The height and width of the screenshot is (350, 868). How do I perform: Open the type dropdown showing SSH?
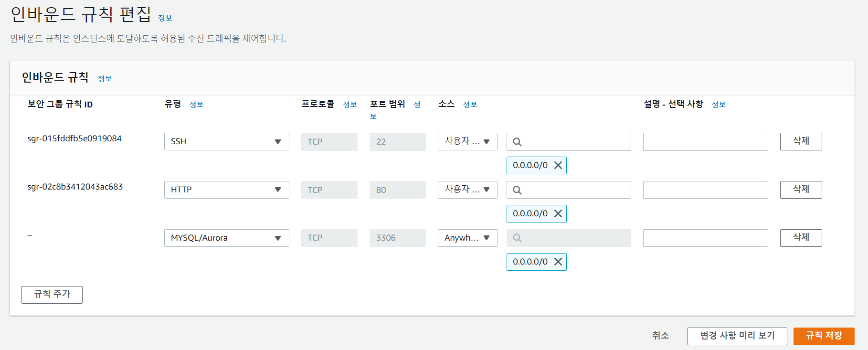(x=227, y=142)
